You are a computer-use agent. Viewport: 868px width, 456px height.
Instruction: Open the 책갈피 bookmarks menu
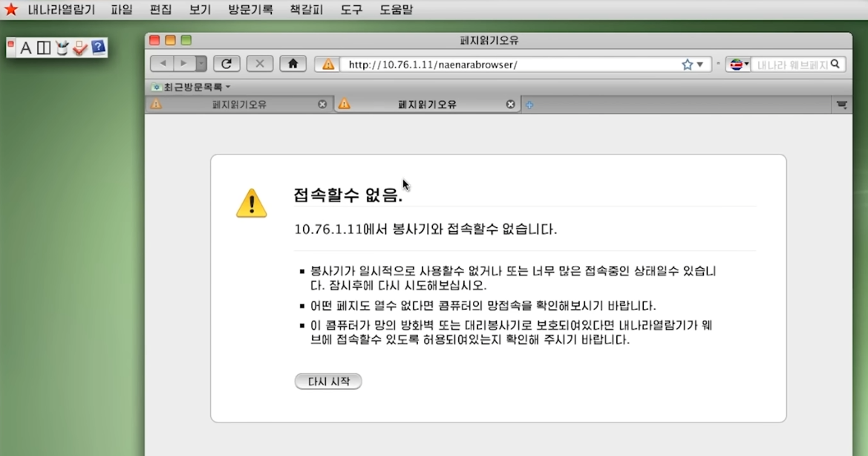306,10
